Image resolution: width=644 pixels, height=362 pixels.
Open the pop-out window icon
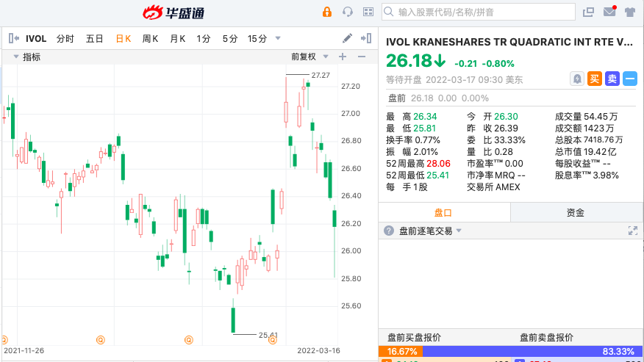tap(589, 12)
